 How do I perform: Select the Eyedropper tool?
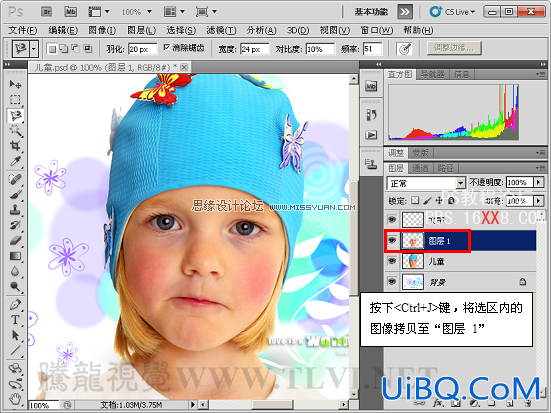[x=15, y=161]
